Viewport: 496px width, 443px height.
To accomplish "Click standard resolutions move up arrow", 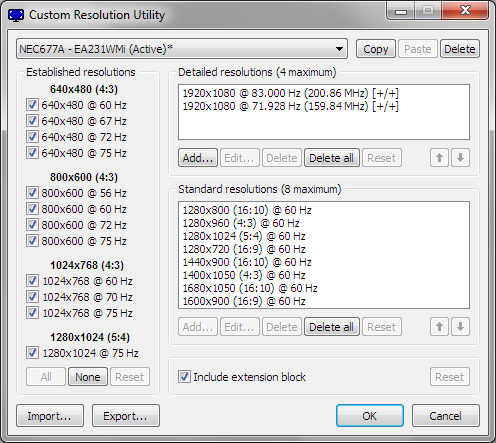I will click(439, 327).
